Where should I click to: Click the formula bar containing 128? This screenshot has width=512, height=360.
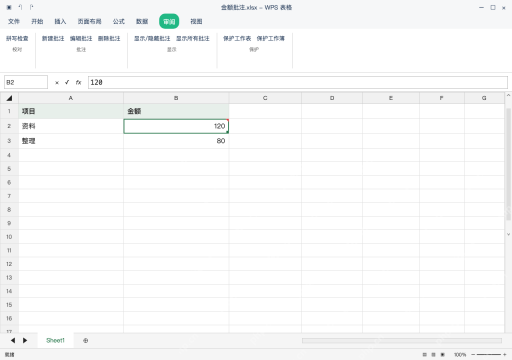(298, 82)
